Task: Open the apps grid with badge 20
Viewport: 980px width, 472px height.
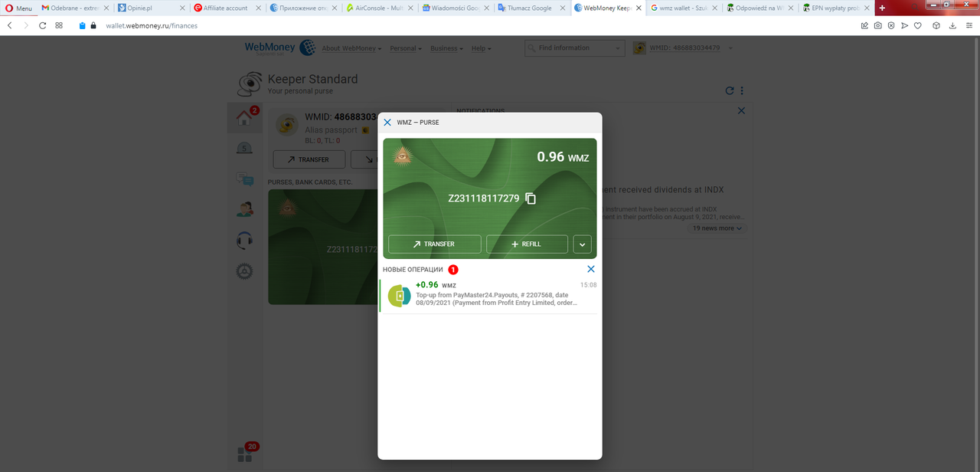Action: [x=244, y=454]
